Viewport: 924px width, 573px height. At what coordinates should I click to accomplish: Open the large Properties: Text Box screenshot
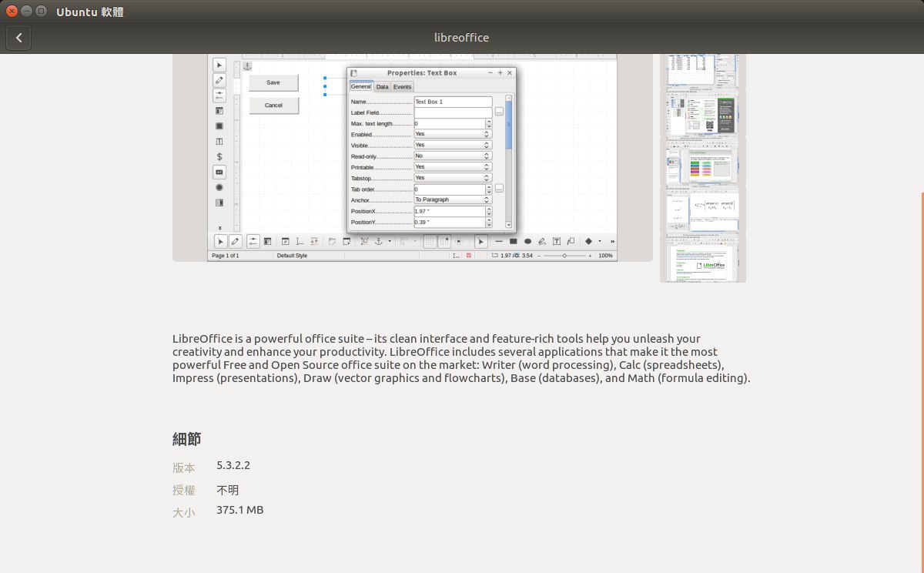point(413,158)
